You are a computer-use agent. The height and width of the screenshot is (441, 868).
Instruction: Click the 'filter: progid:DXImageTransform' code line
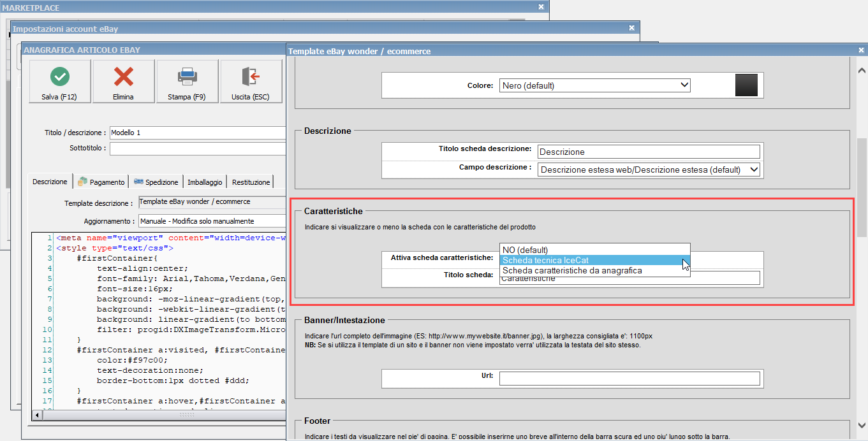(191, 329)
